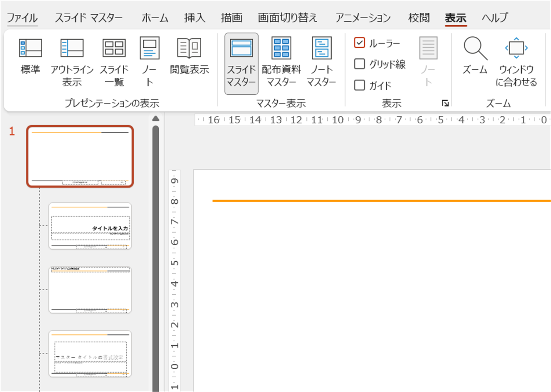Enable the グリッド線 checkbox
This screenshot has height=392, width=551.
[x=360, y=64]
